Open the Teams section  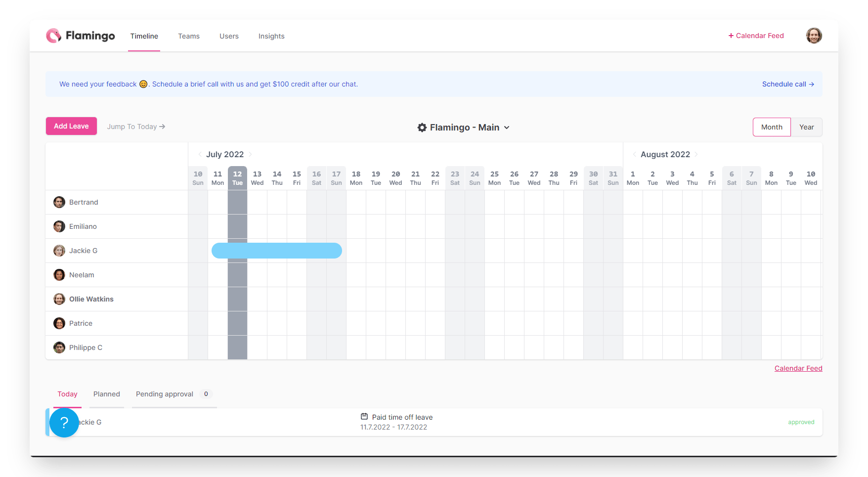click(189, 36)
